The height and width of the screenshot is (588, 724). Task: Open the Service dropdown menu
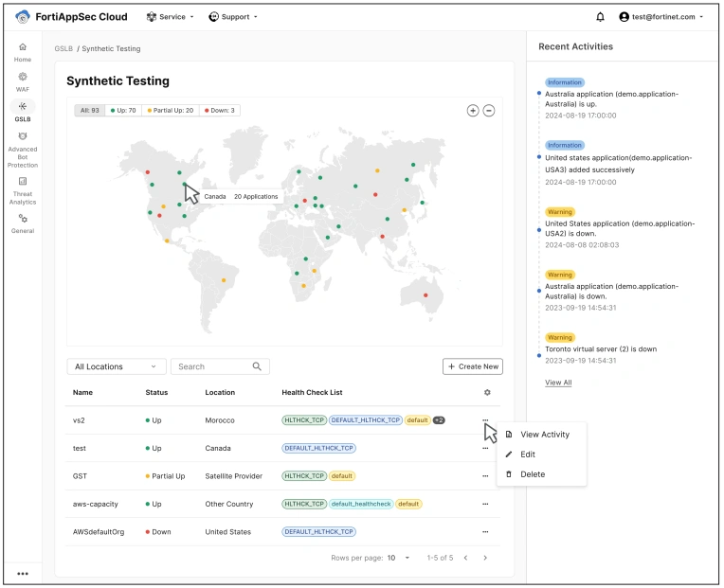[x=171, y=17]
